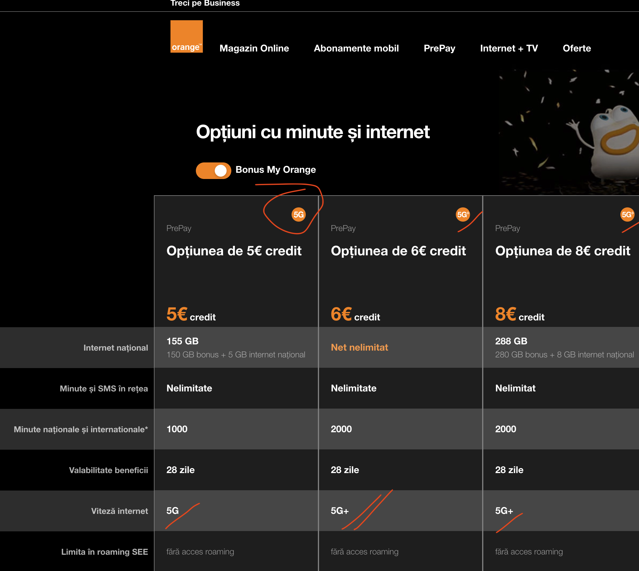
Task: Click the 5€ credit price
Action: coord(191,314)
